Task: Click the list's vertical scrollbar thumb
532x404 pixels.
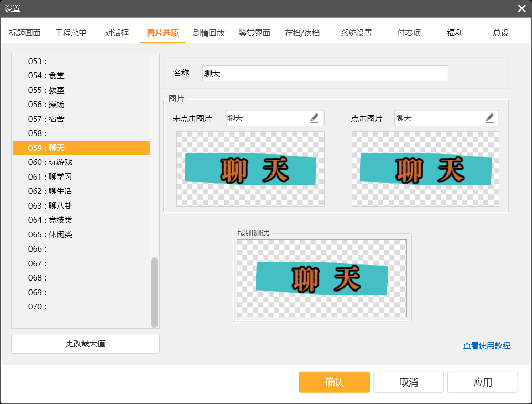Action: [154, 292]
